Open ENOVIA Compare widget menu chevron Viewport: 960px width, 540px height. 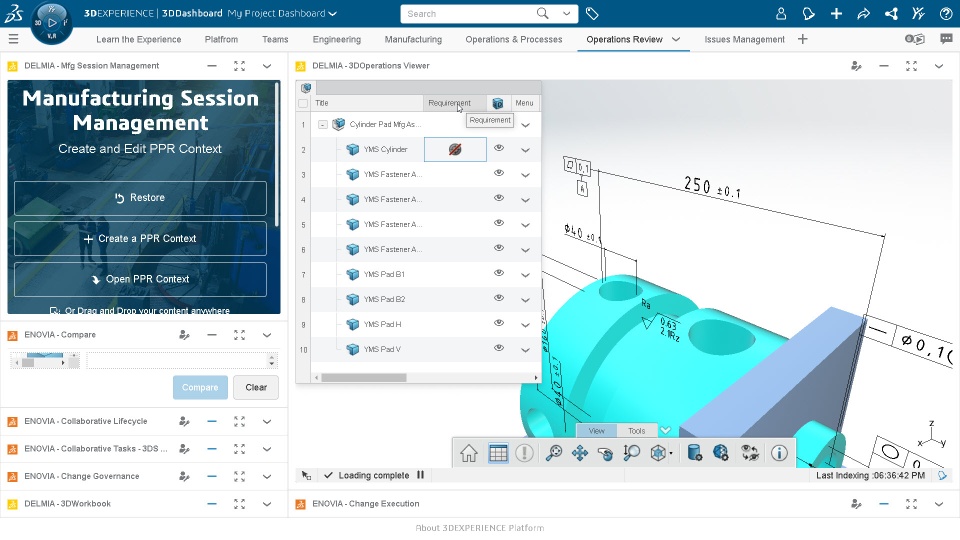(267, 335)
